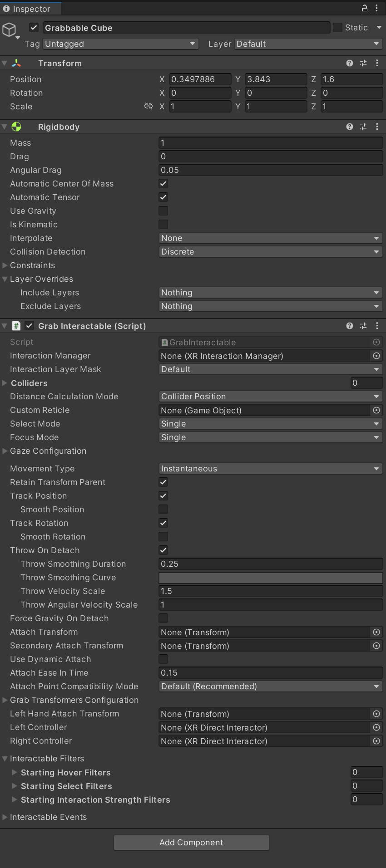Click the Mass value field

pos(271,142)
